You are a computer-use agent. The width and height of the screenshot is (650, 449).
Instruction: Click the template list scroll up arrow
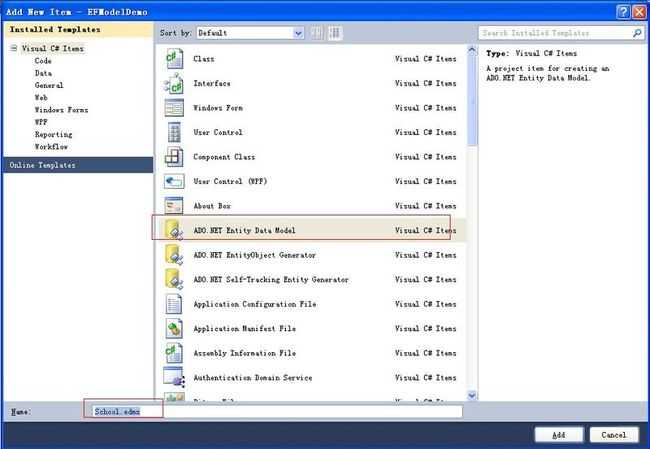point(472,50)
